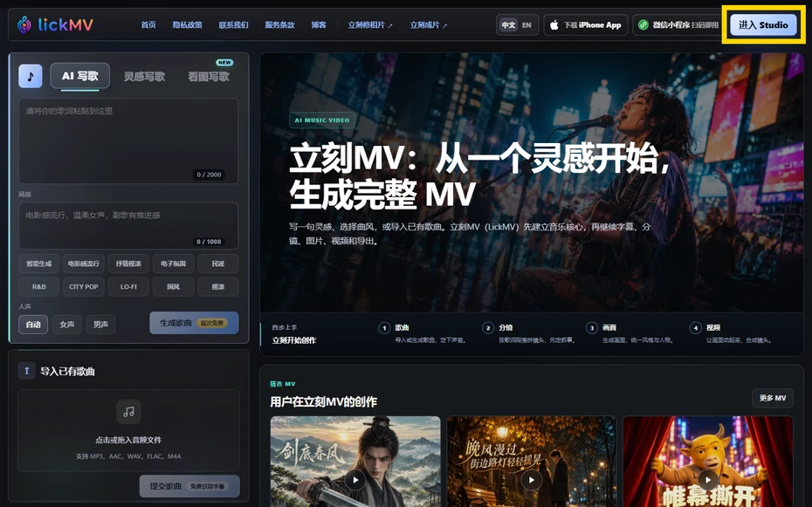The width and height of the screenshot is (812, 507).
Task: Select 自动 vocal option
Action: tap(33, 325)
